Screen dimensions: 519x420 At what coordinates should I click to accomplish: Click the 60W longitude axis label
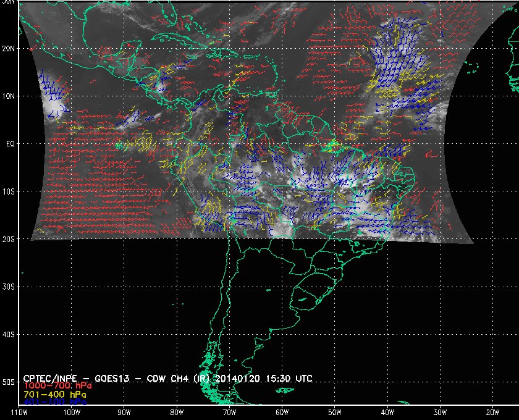(282, 413)
